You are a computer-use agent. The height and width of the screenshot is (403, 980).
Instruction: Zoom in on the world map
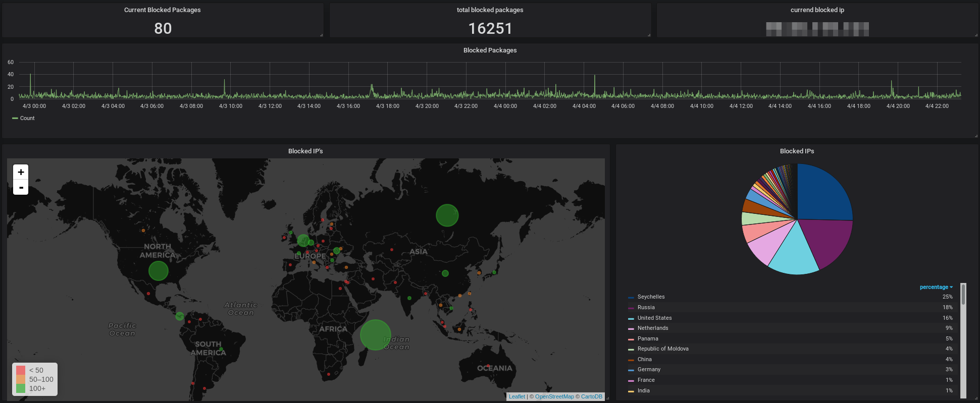(x=21, y=172)
